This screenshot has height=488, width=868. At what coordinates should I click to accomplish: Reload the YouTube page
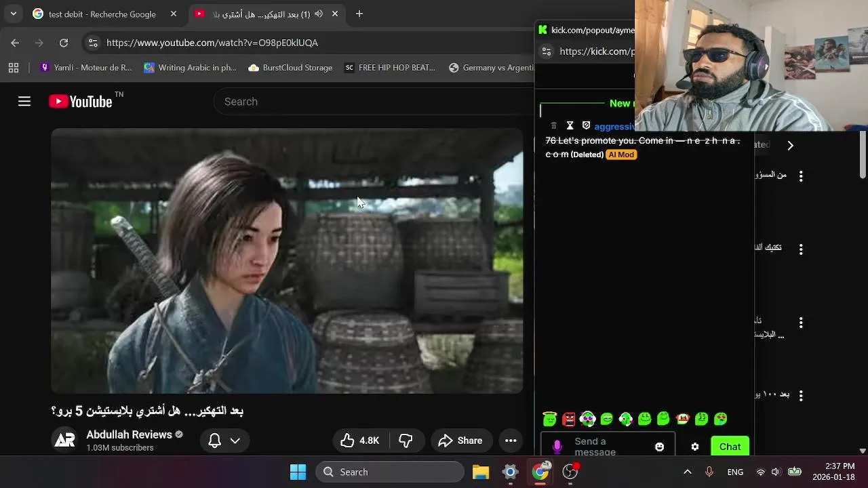[x=64, y=43]
